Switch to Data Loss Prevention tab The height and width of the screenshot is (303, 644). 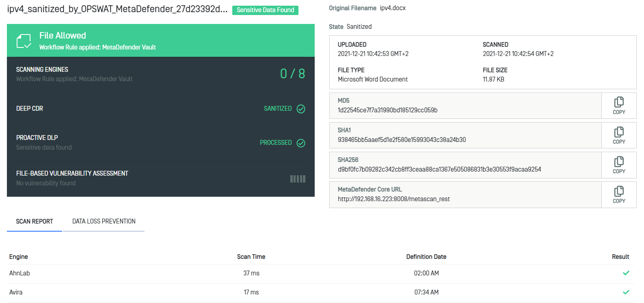104,221
